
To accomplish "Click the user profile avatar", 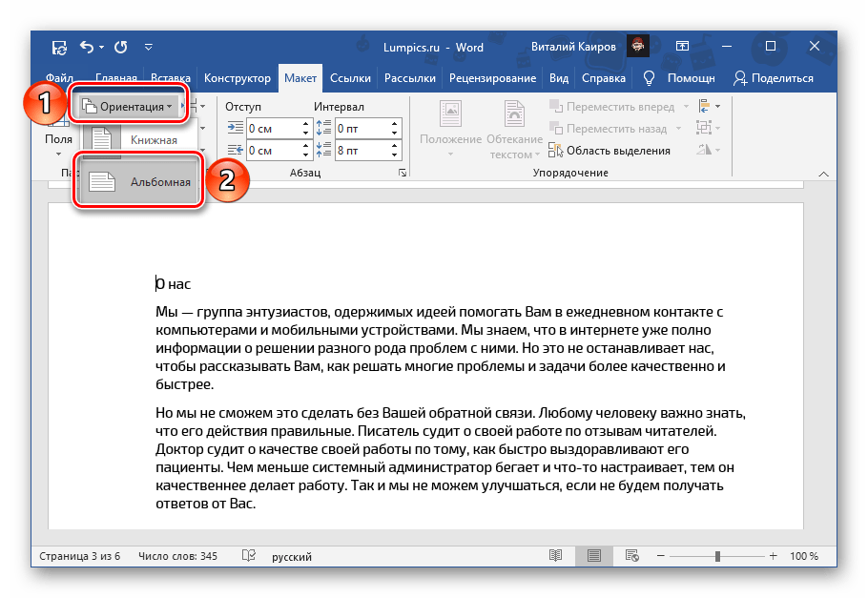I will pos(638,47).
